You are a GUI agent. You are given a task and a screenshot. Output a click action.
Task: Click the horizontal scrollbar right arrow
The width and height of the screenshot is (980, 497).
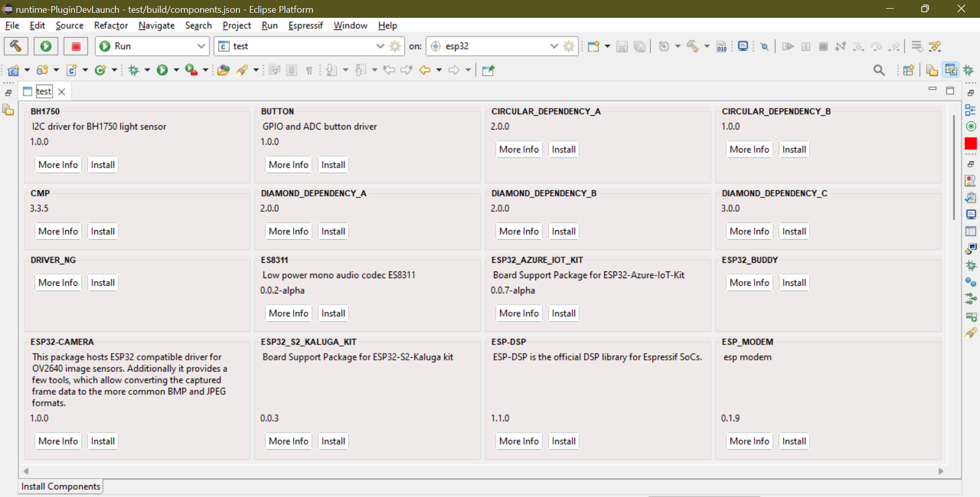point(941,471)
